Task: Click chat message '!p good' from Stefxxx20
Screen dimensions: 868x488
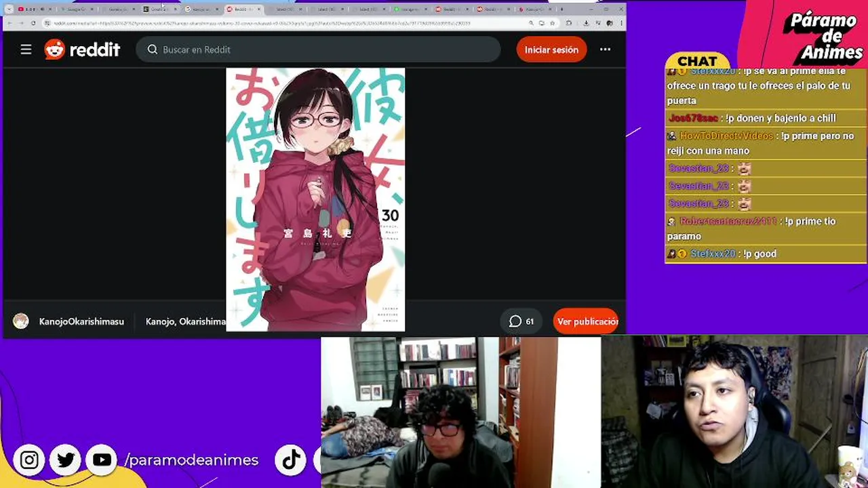Action: tap(759, 253)
